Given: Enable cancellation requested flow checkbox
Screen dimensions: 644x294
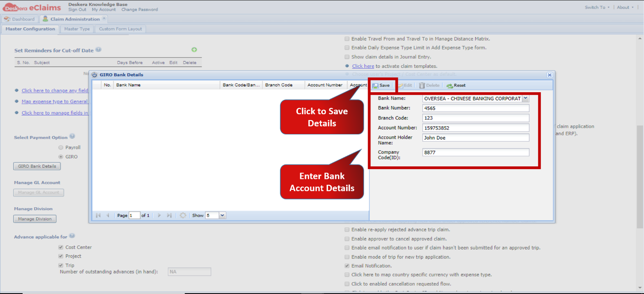Looking at the screenshot, I should 347,284.
